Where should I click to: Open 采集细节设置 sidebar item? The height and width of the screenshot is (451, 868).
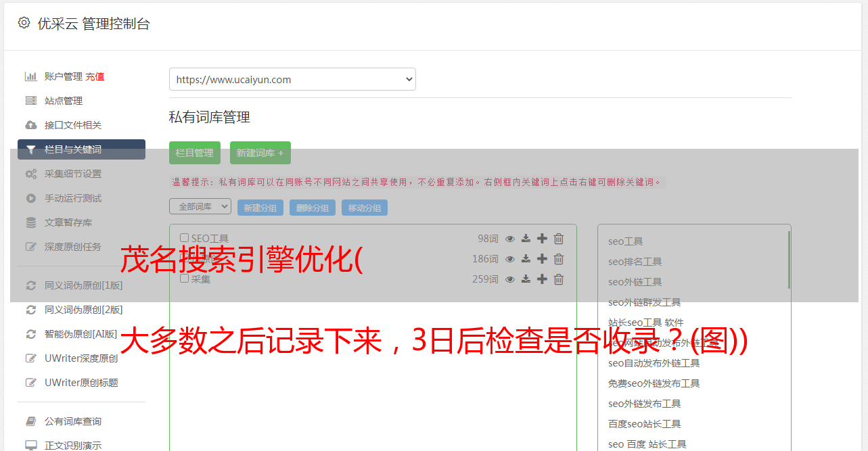point(73,174)
